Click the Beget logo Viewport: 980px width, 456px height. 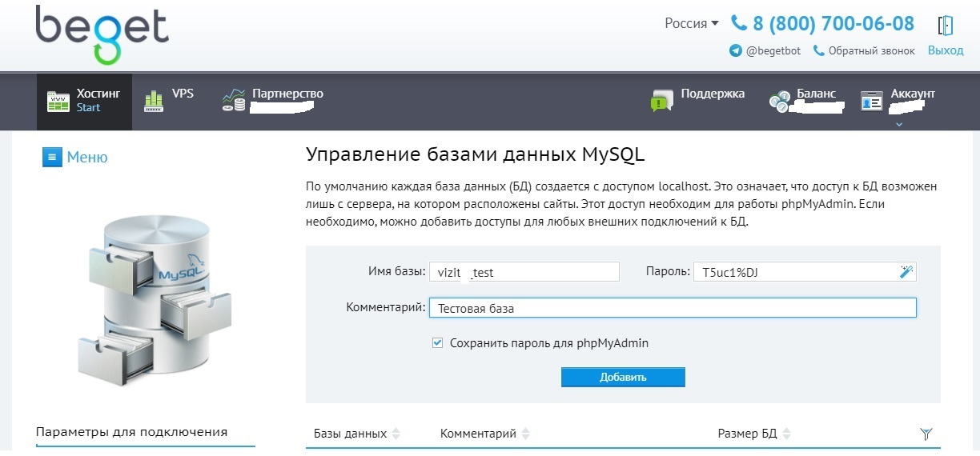pyautogui.click(x=102, y=34)
